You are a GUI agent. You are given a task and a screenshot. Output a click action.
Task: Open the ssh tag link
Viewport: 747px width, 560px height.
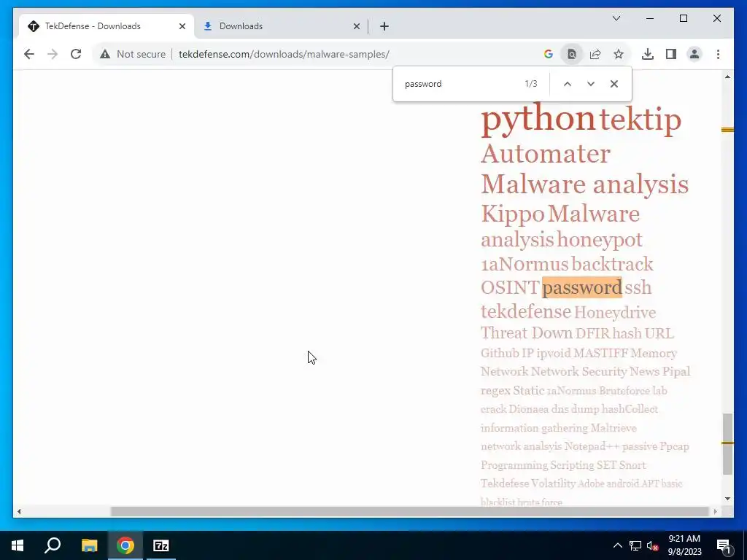coord(638,287)
